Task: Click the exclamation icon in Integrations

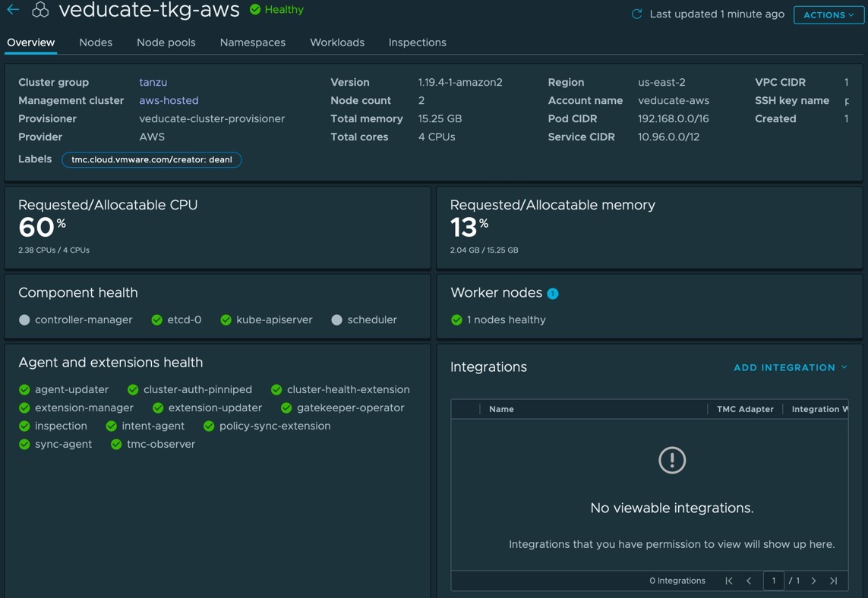Action: [672, 460]
